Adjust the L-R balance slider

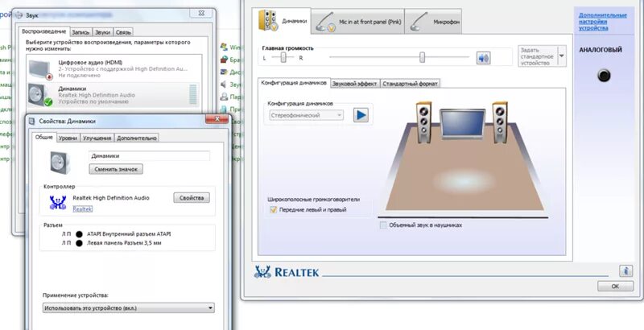point(283,57)
